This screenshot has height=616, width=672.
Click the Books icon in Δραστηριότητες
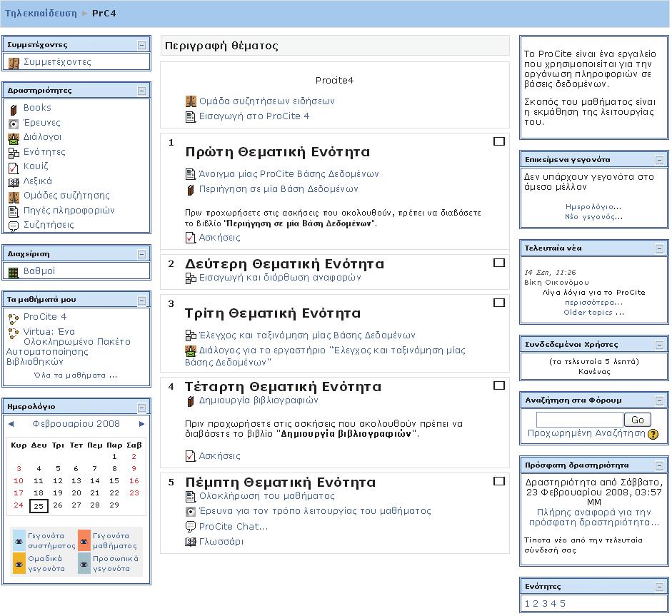pos(14,110)
